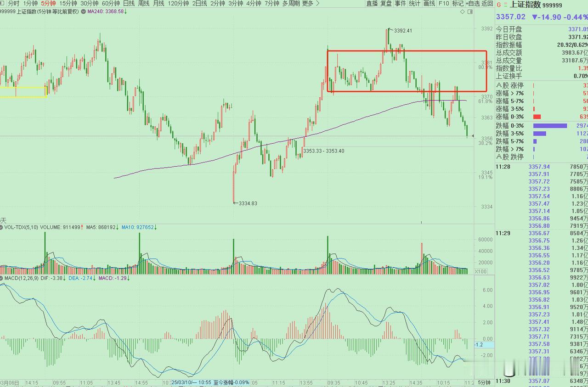Switch to 周线 weekly chart tab
This screenshot has height=387, width=588.
coord(144,4)
